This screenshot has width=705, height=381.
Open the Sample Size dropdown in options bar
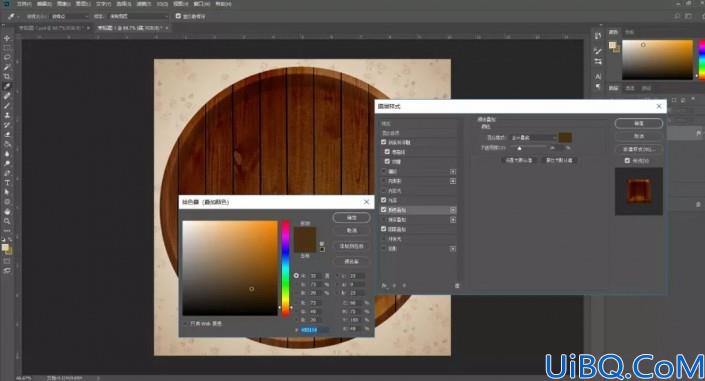(70, 16)
